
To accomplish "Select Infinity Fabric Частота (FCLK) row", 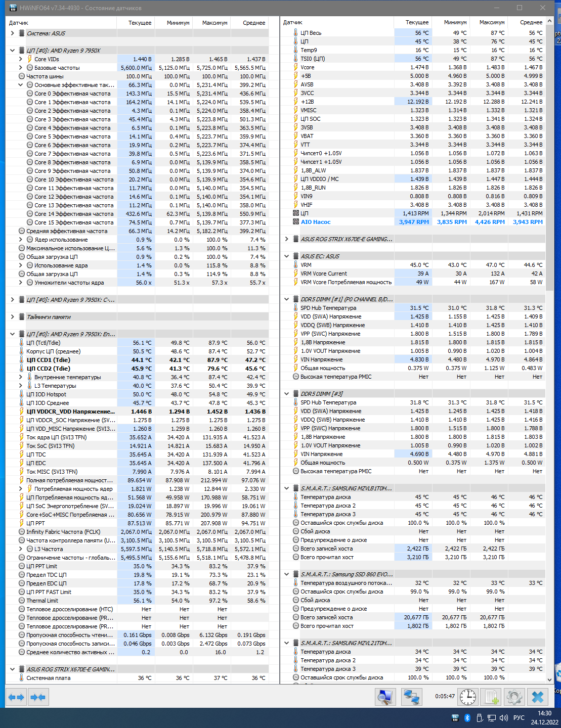I will pos(137,532).
